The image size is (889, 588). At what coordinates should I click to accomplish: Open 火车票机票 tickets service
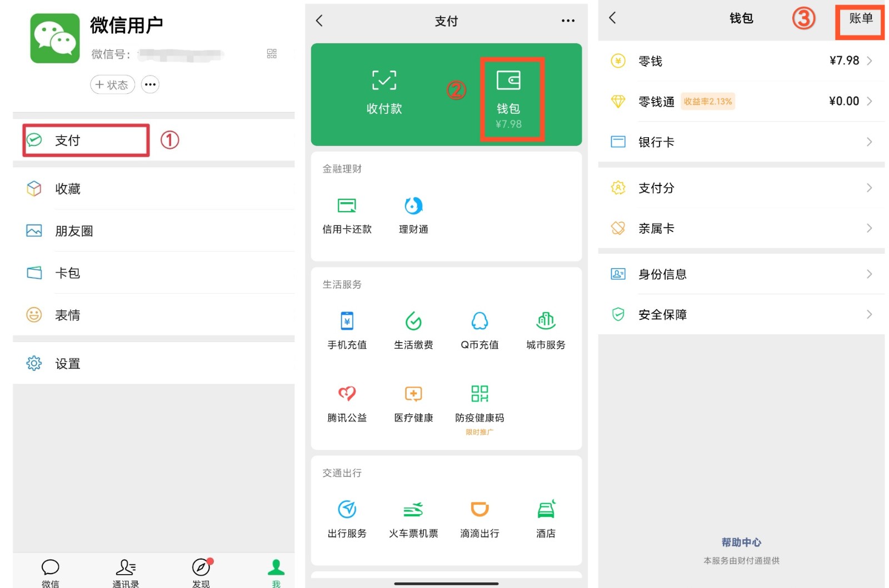(x=413, y=520)
